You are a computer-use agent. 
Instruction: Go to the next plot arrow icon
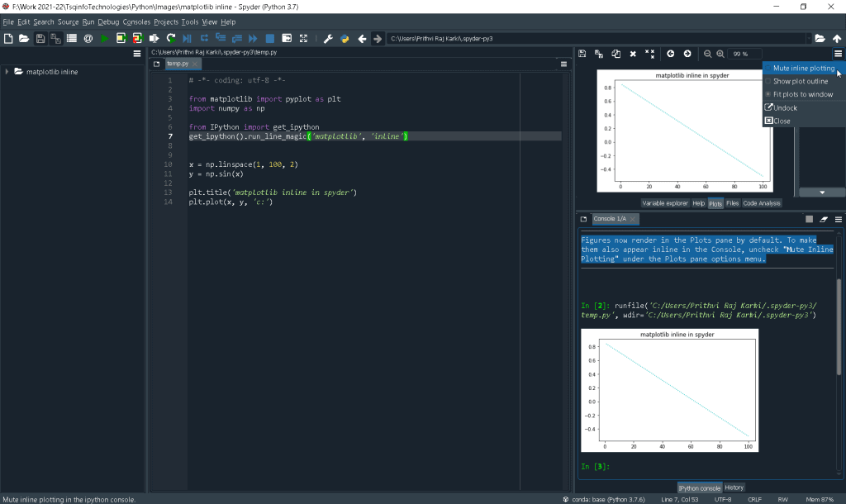point(687,54)
